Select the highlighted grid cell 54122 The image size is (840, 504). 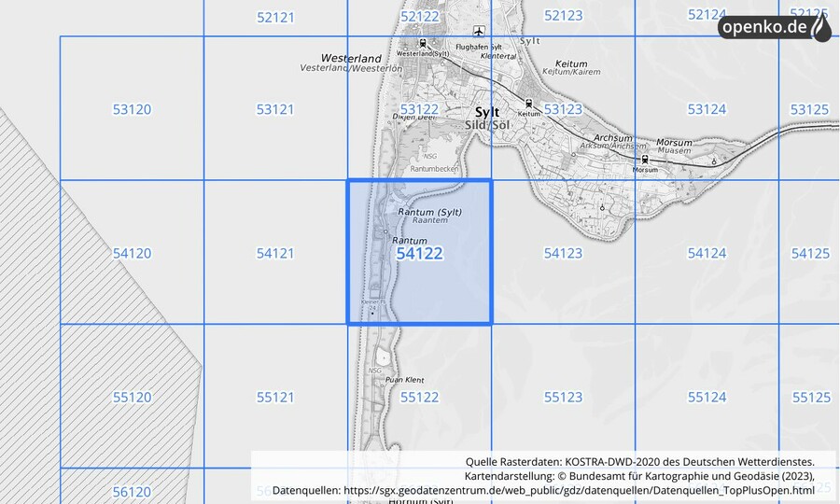coord(419,253)
